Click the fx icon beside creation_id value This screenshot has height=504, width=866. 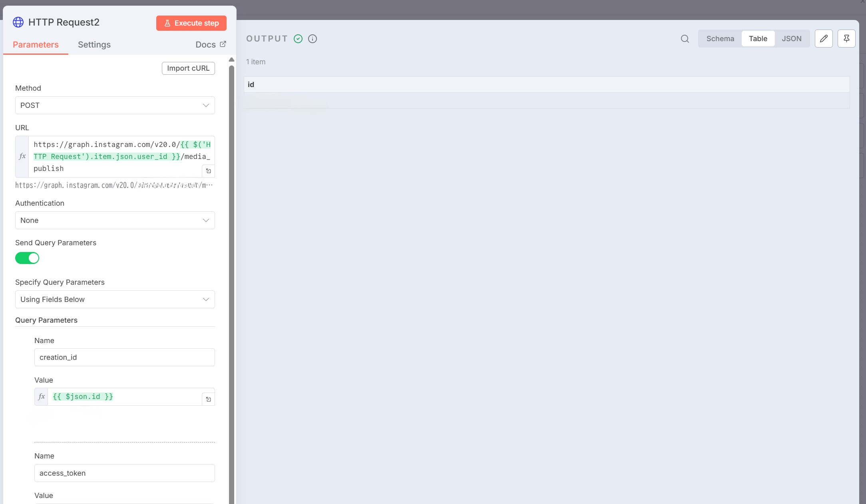(42, 397)
